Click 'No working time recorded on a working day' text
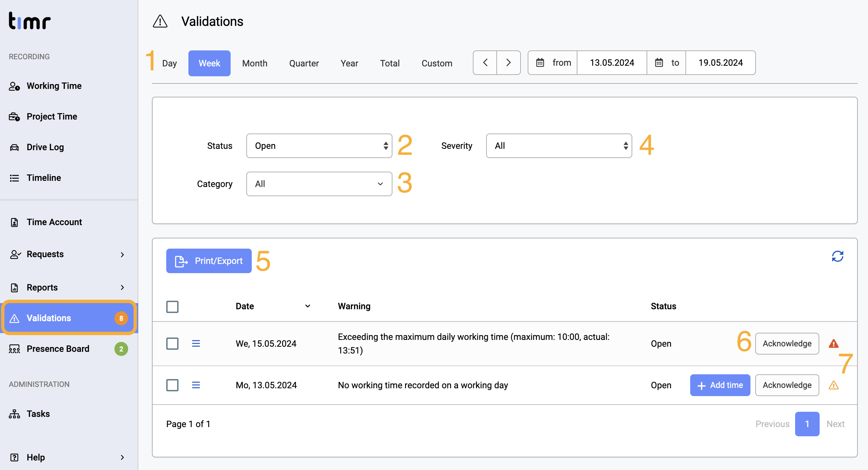This screenshot has width=868, height=470. tap(423, 385)
